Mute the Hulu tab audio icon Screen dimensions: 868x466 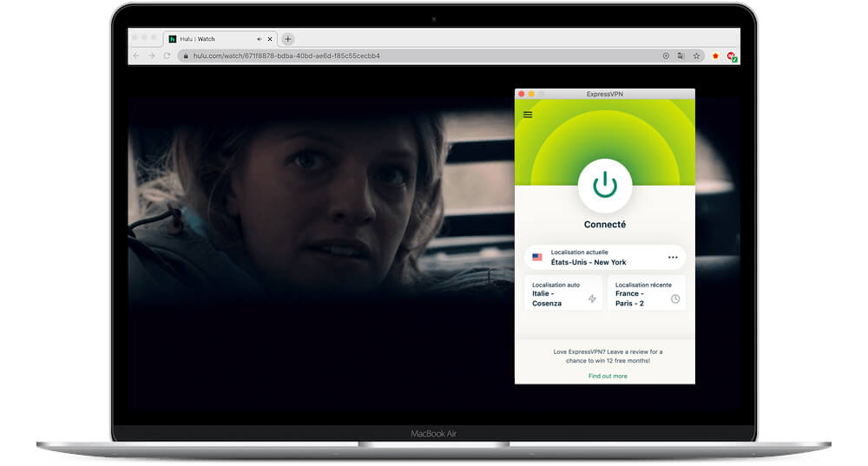click(259, 39)
